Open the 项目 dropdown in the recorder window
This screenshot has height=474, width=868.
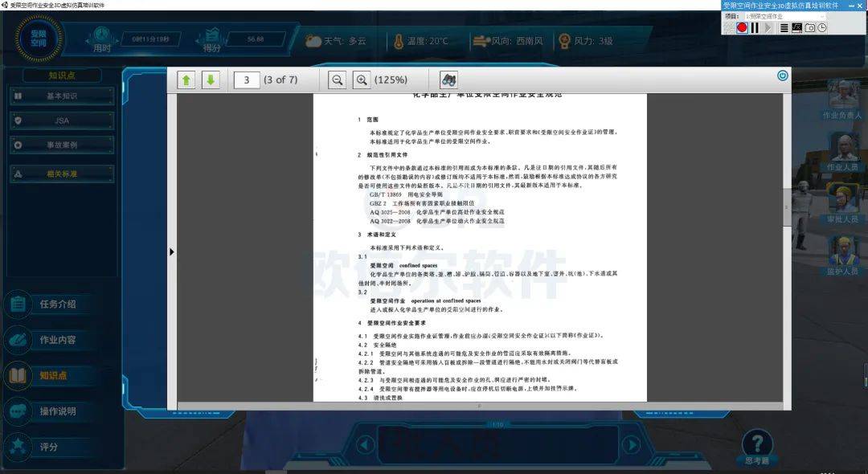785,17
